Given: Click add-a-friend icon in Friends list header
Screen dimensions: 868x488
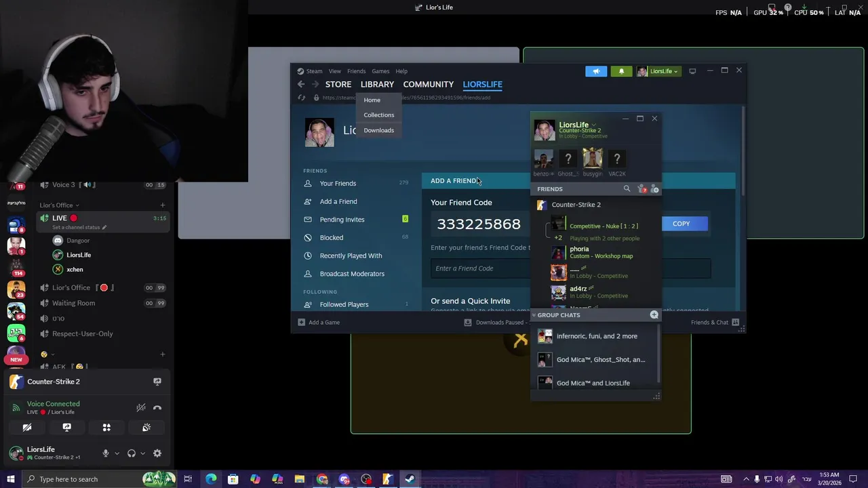Looking at the screenshot, I should [654, 189].
